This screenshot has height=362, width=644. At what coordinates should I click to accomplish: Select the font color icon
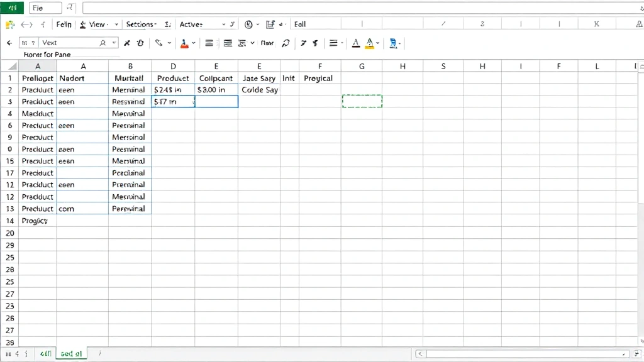355,43
